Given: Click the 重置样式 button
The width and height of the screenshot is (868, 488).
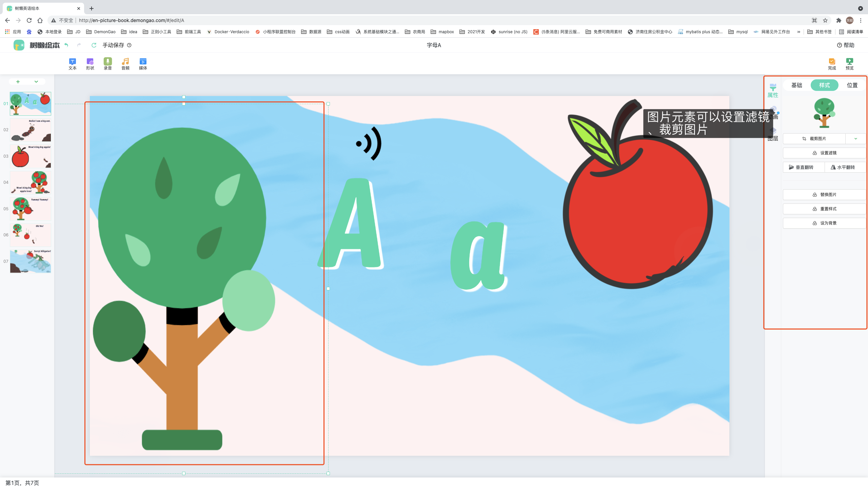Looking at the screenshot, I should 824,209.
